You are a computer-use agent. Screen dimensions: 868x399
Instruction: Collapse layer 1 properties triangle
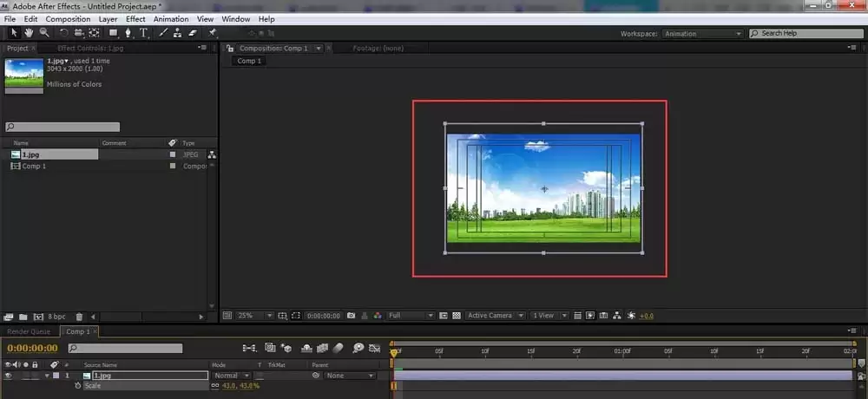point(47,376)
